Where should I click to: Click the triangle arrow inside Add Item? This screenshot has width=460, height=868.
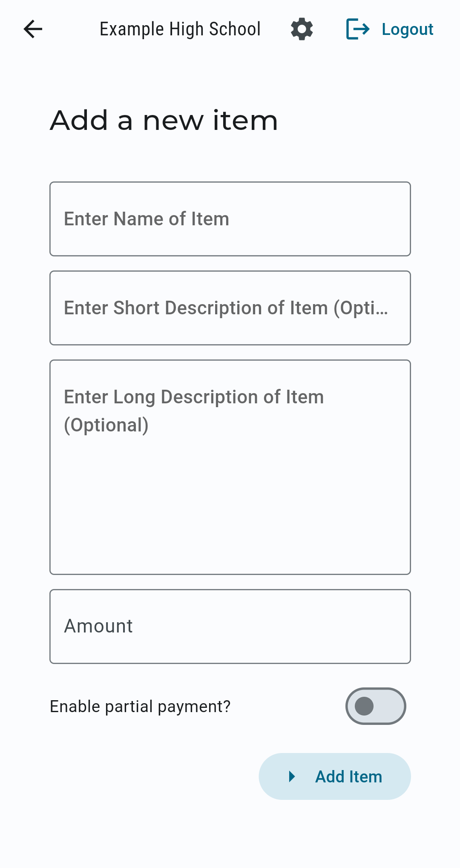(x=292, y=776)
